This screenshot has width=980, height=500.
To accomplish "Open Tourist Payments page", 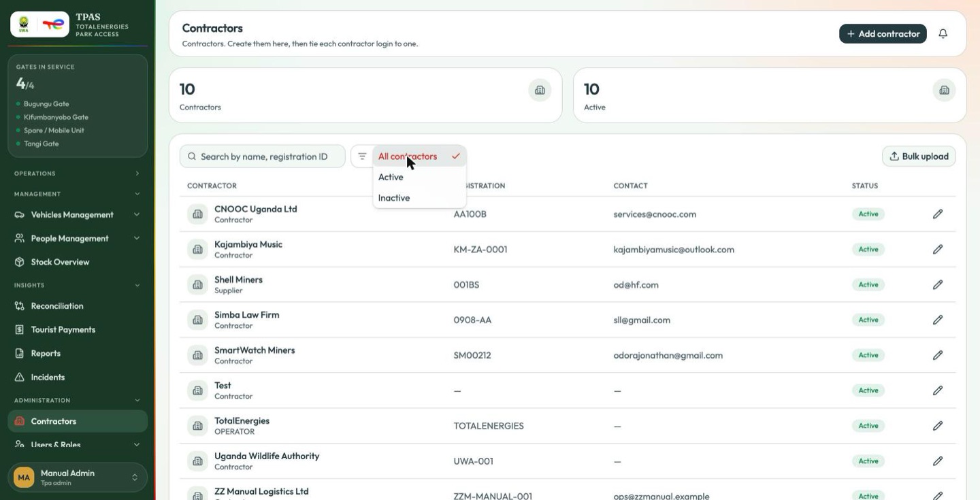I will click(x=78, y=330).
